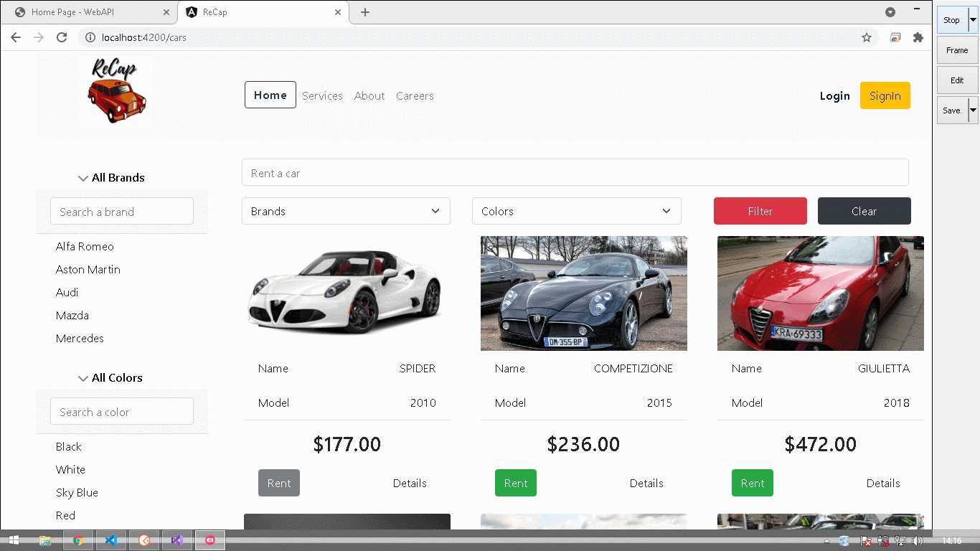980x551 pixels.
Task: Click Rent button for COMPETIZIONE car
Action: [516, 483]
